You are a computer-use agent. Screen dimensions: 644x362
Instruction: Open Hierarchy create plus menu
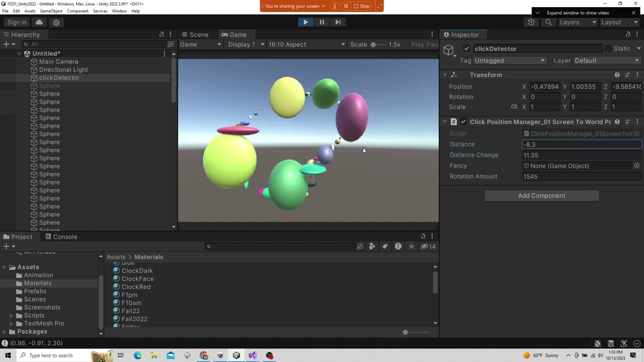tap(9, 44)
